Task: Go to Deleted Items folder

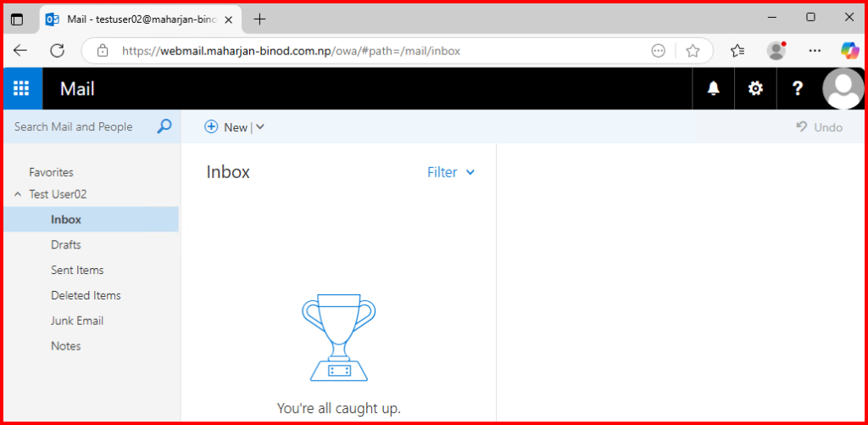Action: click(x=86, y=295)
